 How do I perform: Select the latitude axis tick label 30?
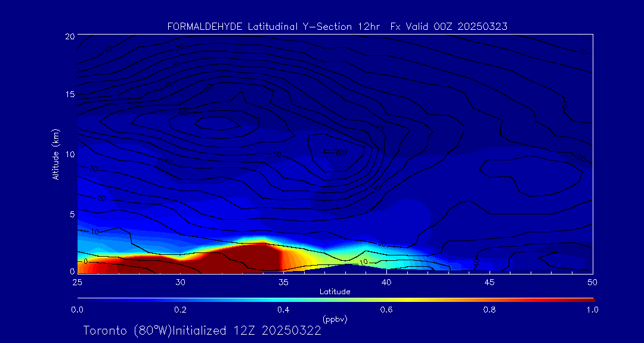point(180,282)
